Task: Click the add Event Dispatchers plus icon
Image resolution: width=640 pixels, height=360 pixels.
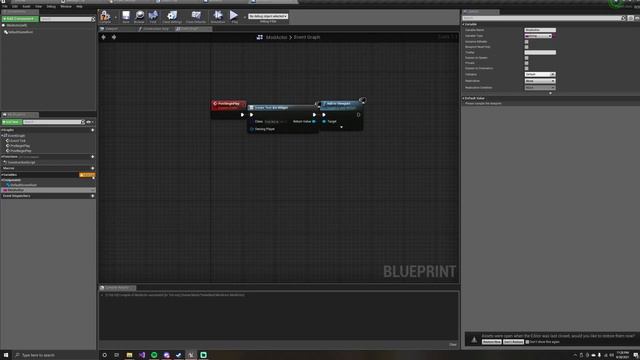Action: click(x=93, y=196)
